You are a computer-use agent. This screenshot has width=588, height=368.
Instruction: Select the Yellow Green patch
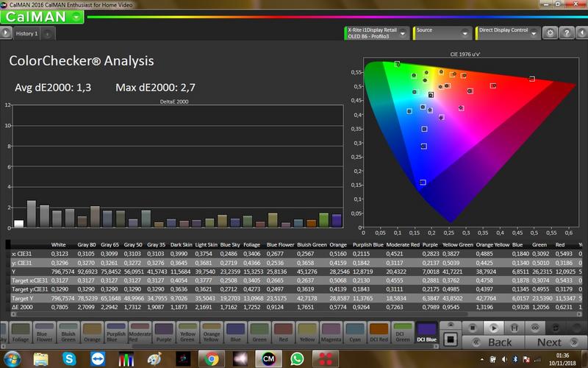click(x=187, y=333)
